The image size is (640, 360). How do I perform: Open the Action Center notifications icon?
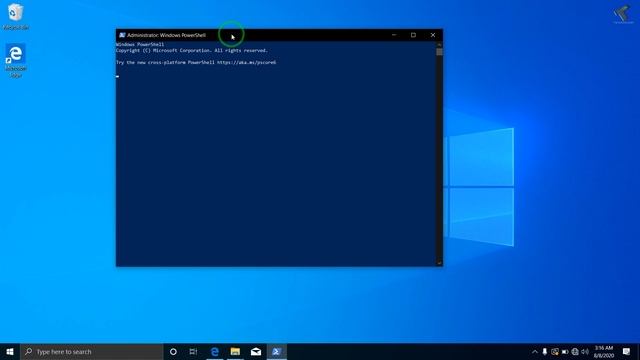627,351
